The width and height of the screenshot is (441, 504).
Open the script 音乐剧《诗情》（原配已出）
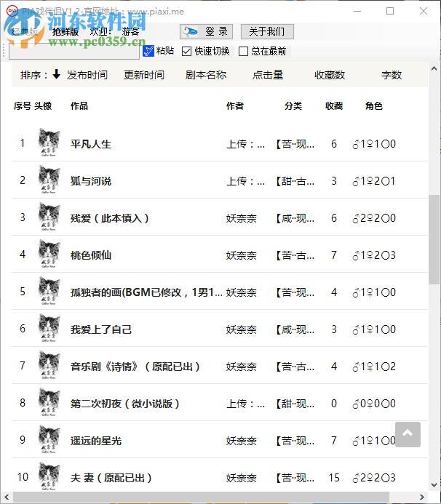coord(135,367)
